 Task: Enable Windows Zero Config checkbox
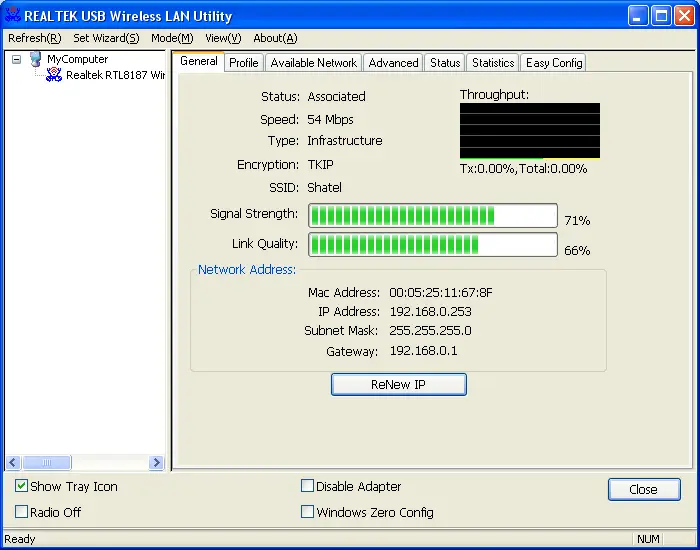pos(308,512)
